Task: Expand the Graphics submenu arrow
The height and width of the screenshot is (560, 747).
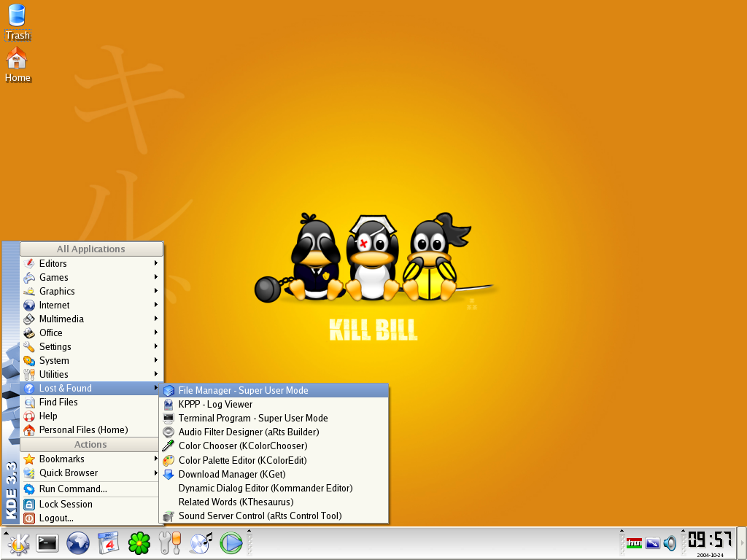Action: coord(156,290)
